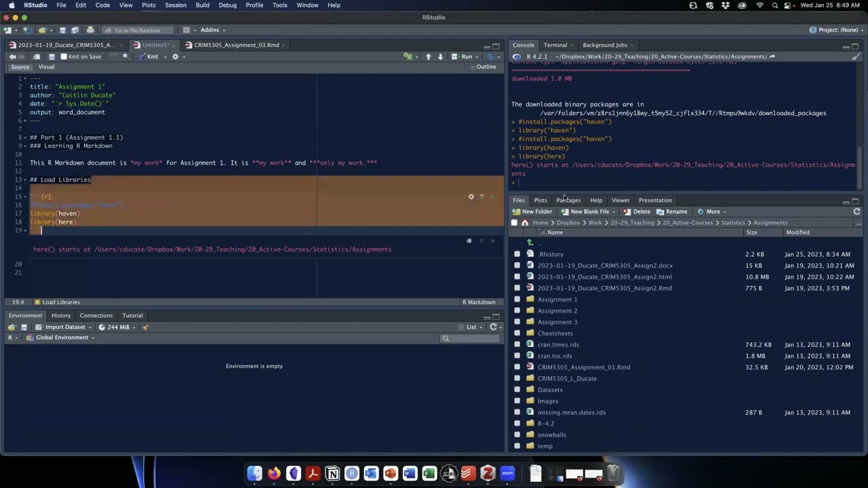This screenshot has height=488, width=868.
Task: Check the .Rhistory file checkbox
Action: click(x=517, y=254)
